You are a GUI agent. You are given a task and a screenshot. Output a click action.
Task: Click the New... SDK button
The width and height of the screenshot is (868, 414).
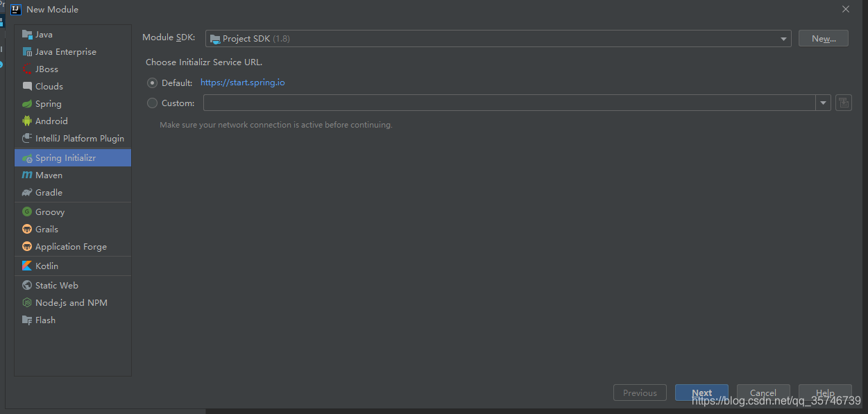(823, 39)
